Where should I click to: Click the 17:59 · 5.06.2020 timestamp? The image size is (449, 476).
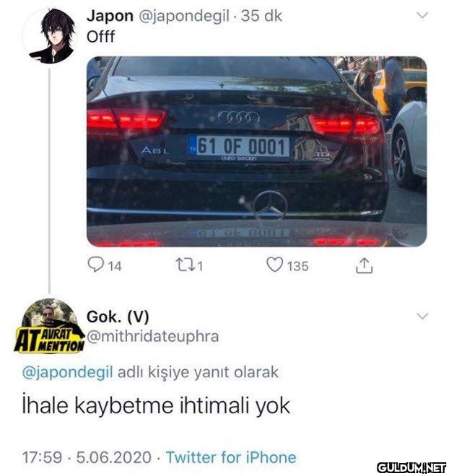click(x=87, y=457)
